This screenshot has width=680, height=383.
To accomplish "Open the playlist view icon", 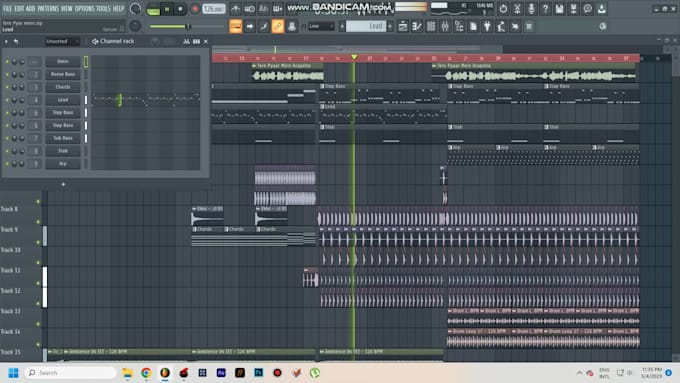I will coord(403,26).
